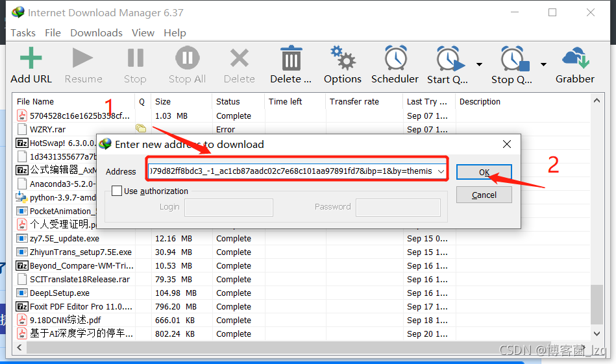Click the Error status of WZRY.rar
Image resolution: width=616 pixels, height=364 pixels.
click(x=225, y=129)
